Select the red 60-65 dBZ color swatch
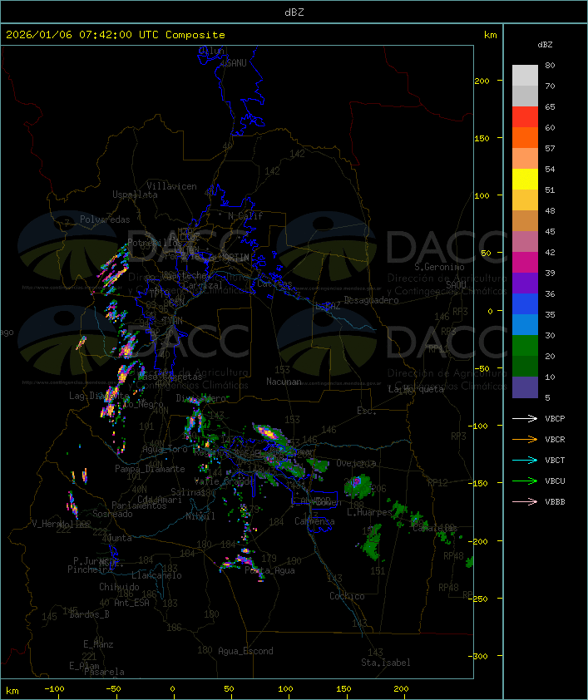Image resolution: width=588 pixels, height=700 pixels. (x=525, y=117)
